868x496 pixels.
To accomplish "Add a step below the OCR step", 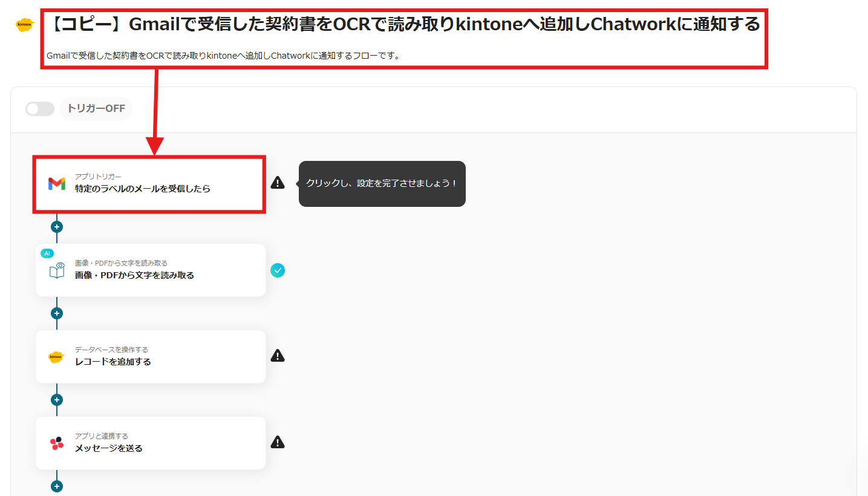I will [57, 313].
